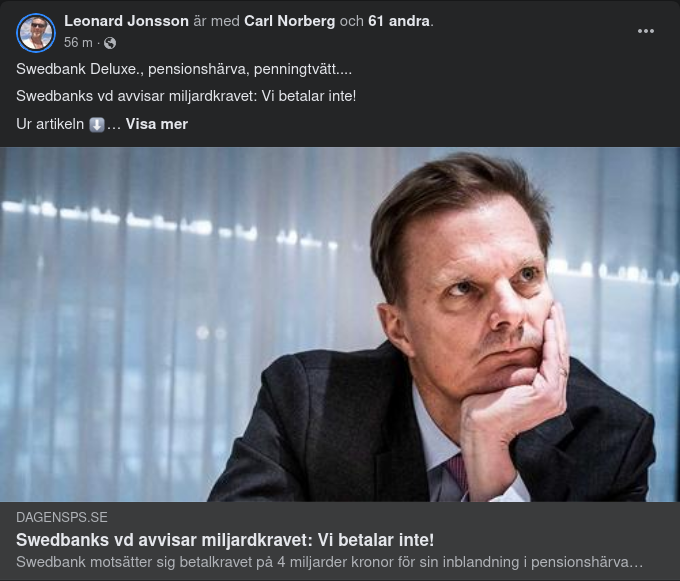
Task: Click the 56 m post timestamp
Action: [x=78, y=42]
